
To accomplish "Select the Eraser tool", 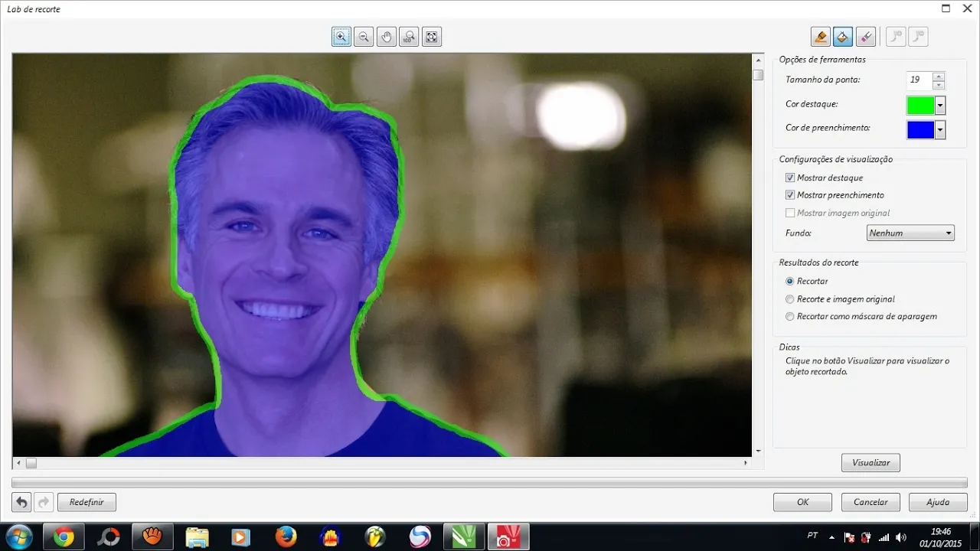I will [865, 37].
